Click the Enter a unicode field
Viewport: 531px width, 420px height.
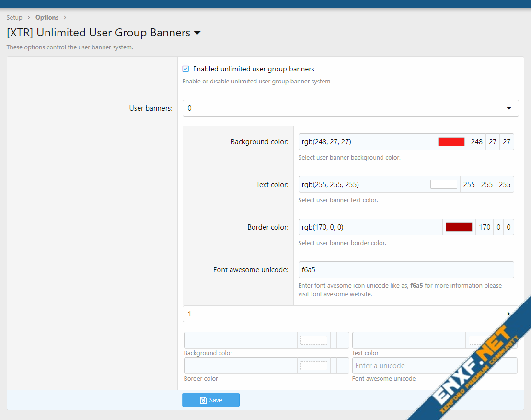pyautogui.click(x=434, y=366)
